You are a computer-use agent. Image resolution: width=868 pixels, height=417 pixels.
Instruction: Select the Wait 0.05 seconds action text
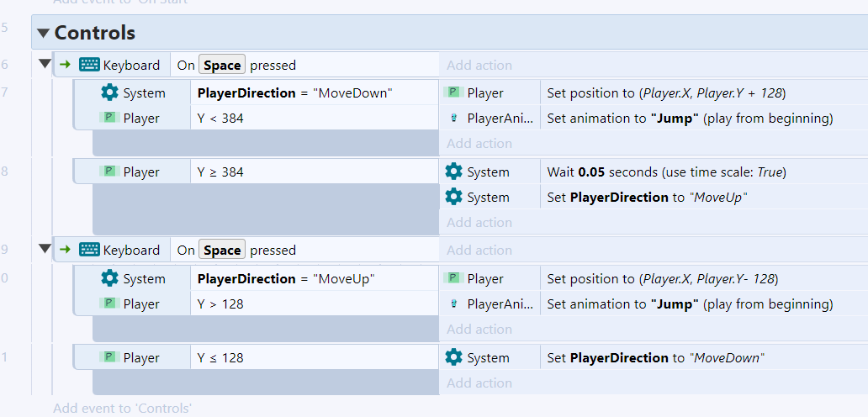coord(665,172)
